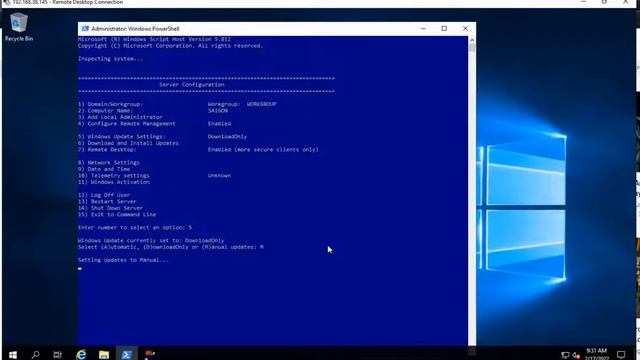Click the "13) Restart Server" line
The image size is (640, 360).
(x=107, y=202)
